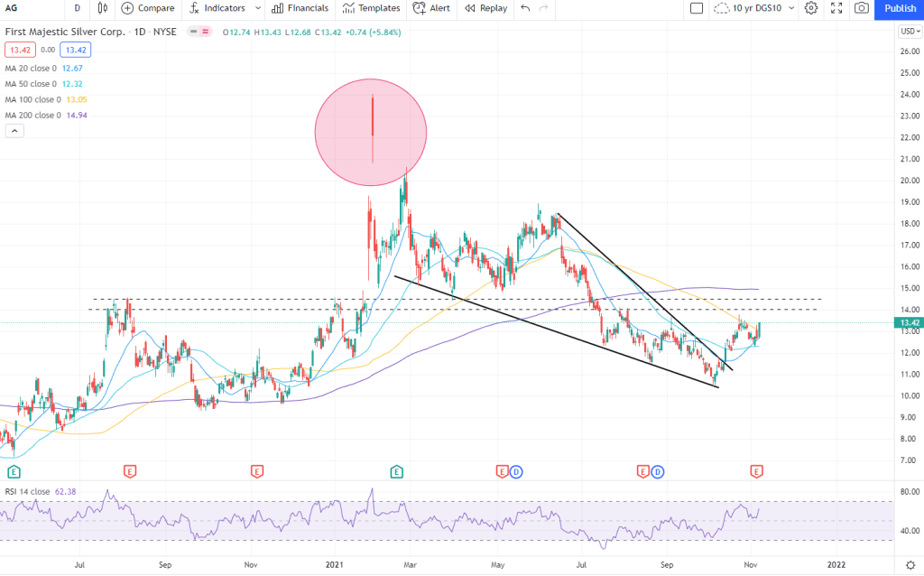Click the AG symbol search field

tap(27, 8)
